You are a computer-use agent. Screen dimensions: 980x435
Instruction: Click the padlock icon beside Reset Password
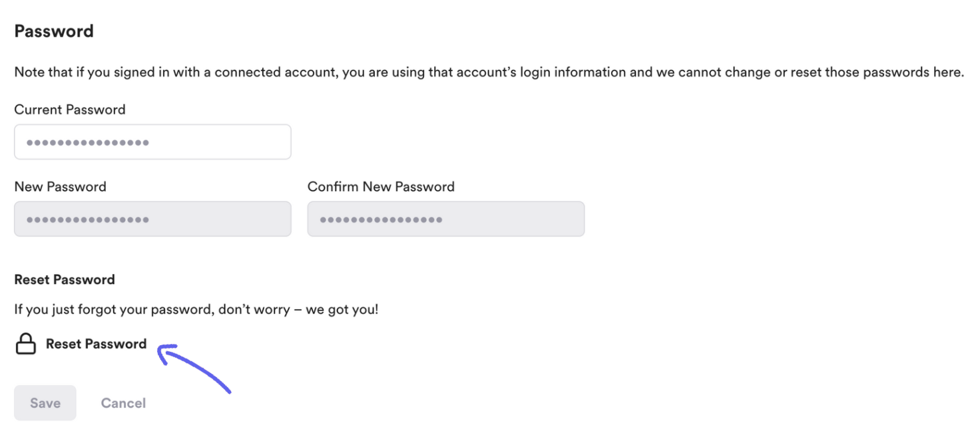pos(25,344)
